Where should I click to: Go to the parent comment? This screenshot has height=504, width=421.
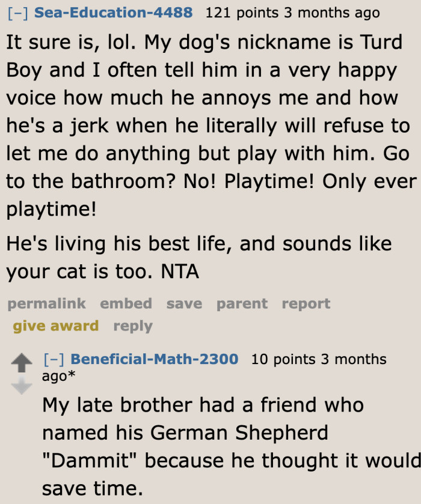[x=242, y=304]
